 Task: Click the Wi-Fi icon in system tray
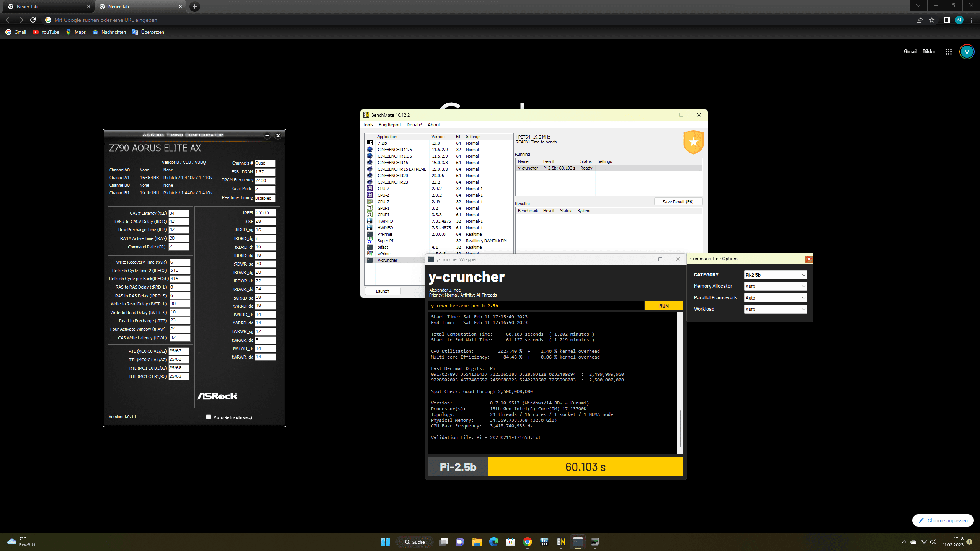point(924,542)
